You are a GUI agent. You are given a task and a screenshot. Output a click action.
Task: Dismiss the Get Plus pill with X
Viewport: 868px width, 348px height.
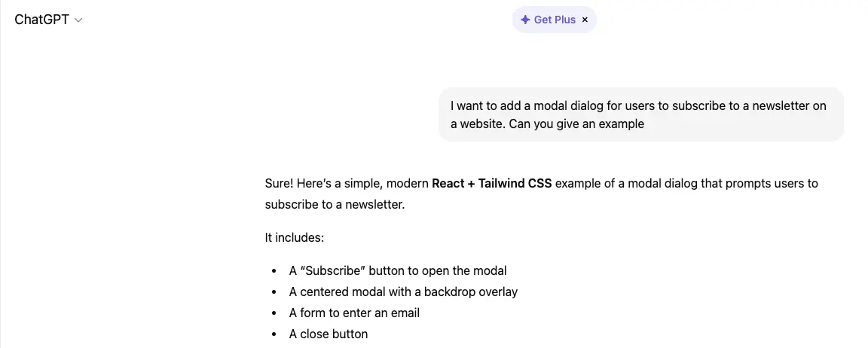585,20
